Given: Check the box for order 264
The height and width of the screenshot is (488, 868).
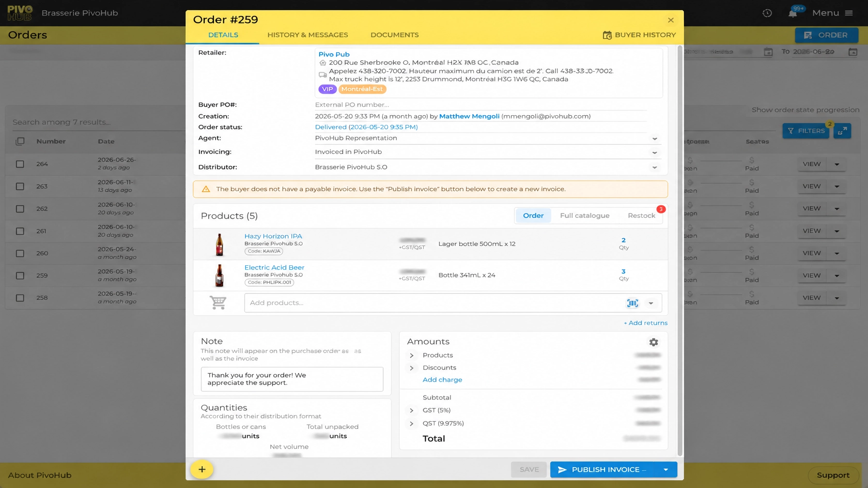Looking at the screenshot, I should [x=20, y=164].
